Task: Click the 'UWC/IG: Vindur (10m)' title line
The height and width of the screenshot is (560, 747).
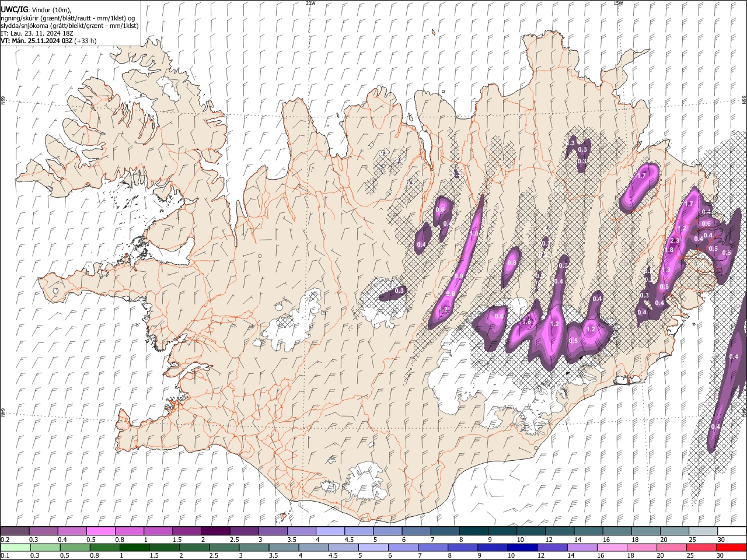Action: click(36, 10)
